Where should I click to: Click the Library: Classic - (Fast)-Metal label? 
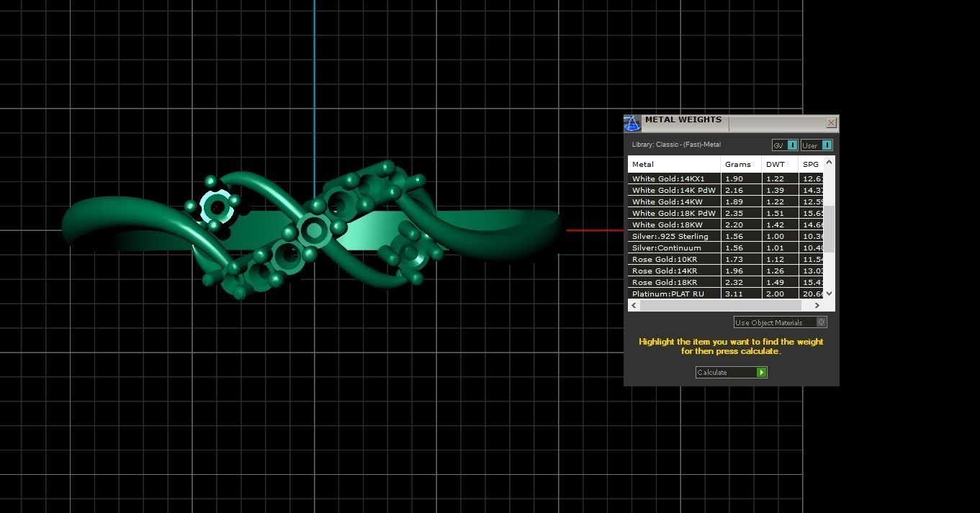(x=676, y=145)
